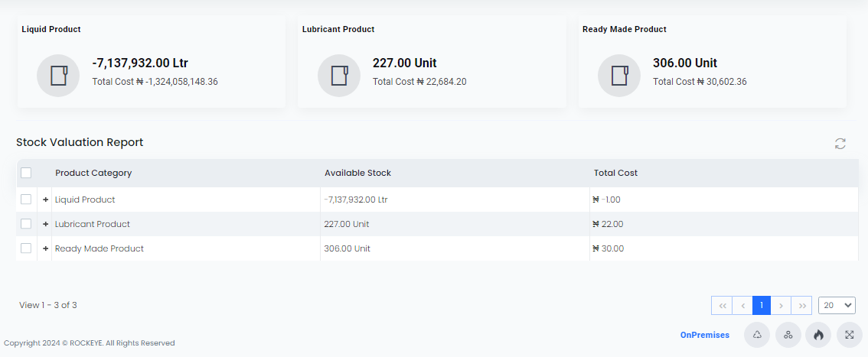This screenshot has height=357, width=868.
Task: Click Total Cost ₦ -1,324,058,148.36 text
Action: 155,82
